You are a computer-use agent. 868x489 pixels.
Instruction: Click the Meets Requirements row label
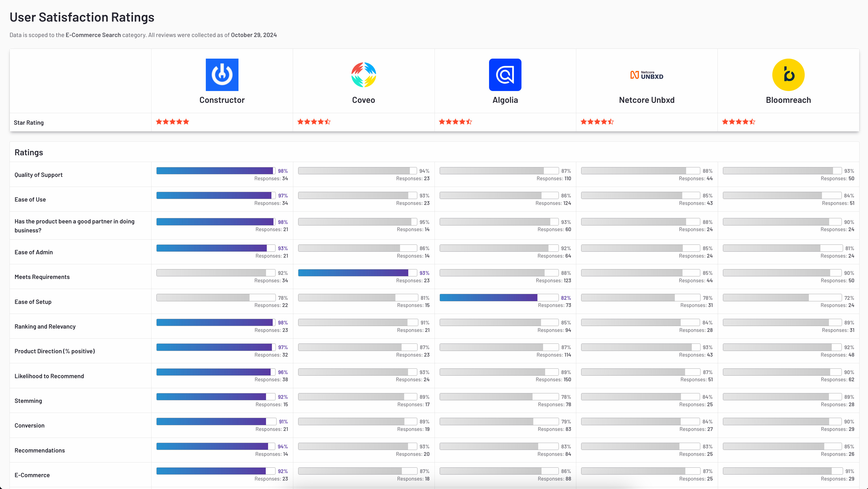[x=42, y=277]
